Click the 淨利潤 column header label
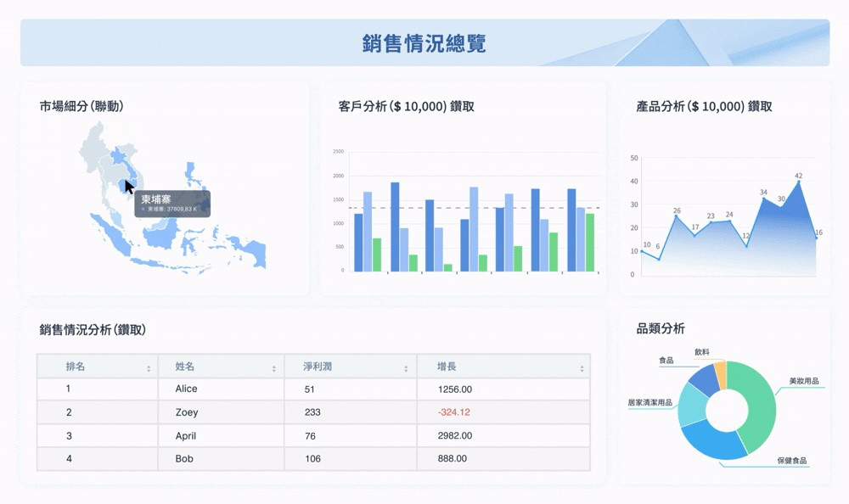The width and height of the screenshot is (849, 504). point(318,367)
